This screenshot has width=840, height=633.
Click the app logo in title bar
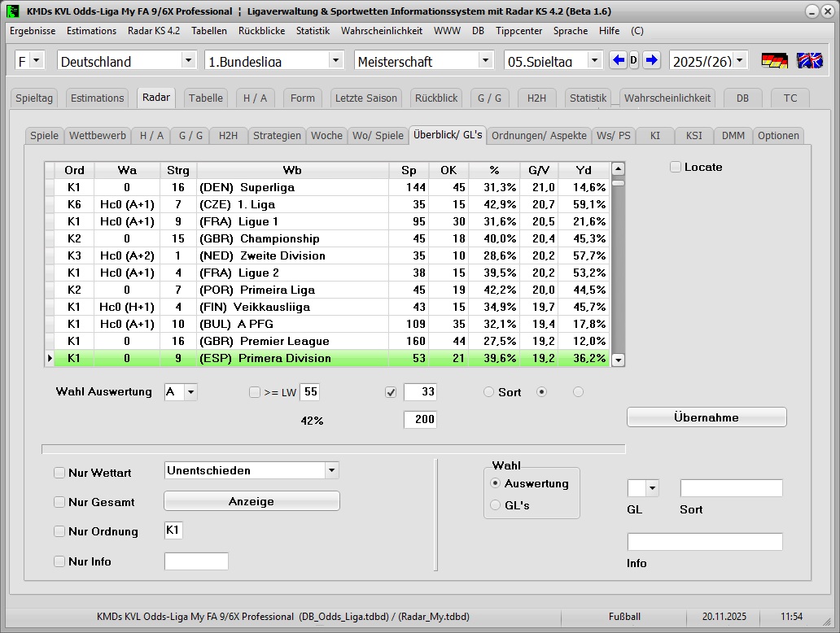13,11
